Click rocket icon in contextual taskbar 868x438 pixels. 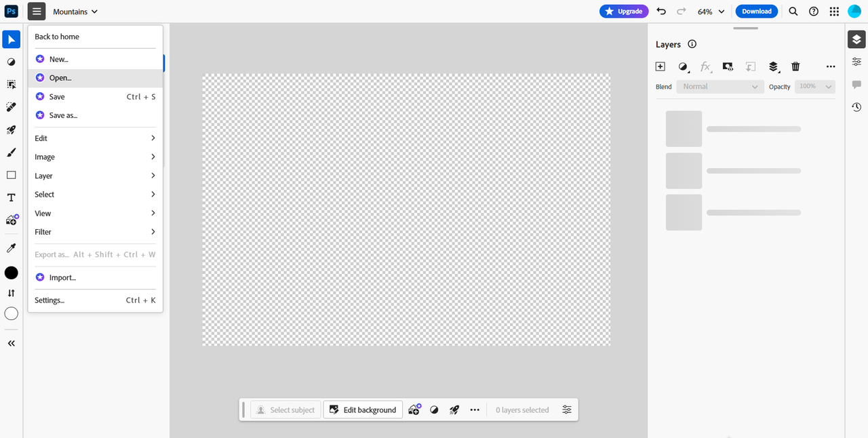tap(454, 410)
